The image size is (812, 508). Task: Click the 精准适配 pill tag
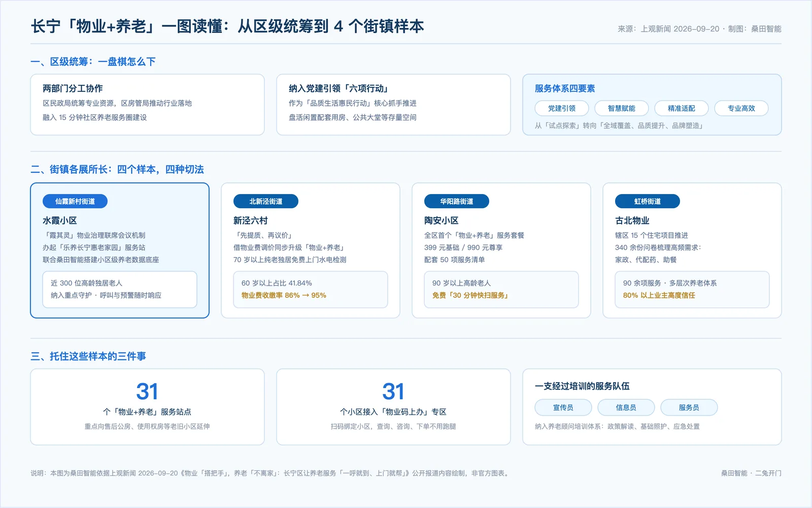(x=682, y=108)
